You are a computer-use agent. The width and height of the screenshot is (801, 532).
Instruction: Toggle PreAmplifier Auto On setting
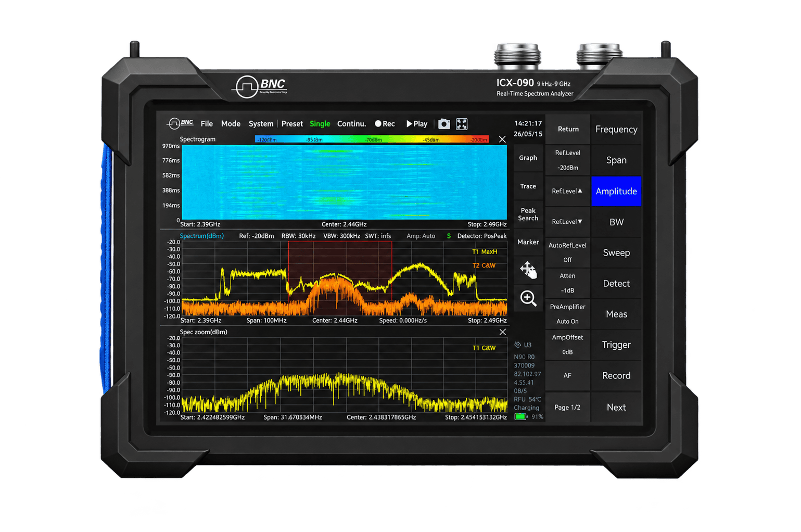click(x=567, y=314)
